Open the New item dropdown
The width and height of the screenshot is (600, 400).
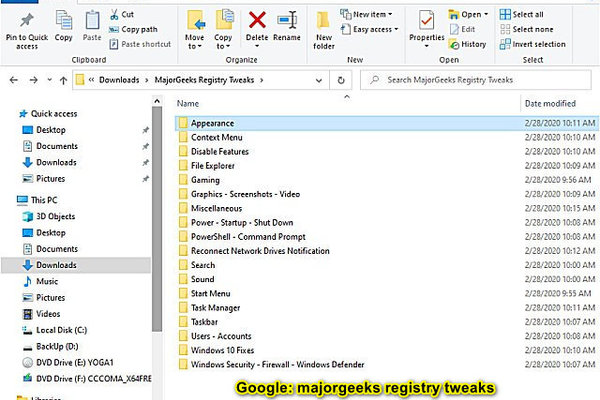coord(366,15)
